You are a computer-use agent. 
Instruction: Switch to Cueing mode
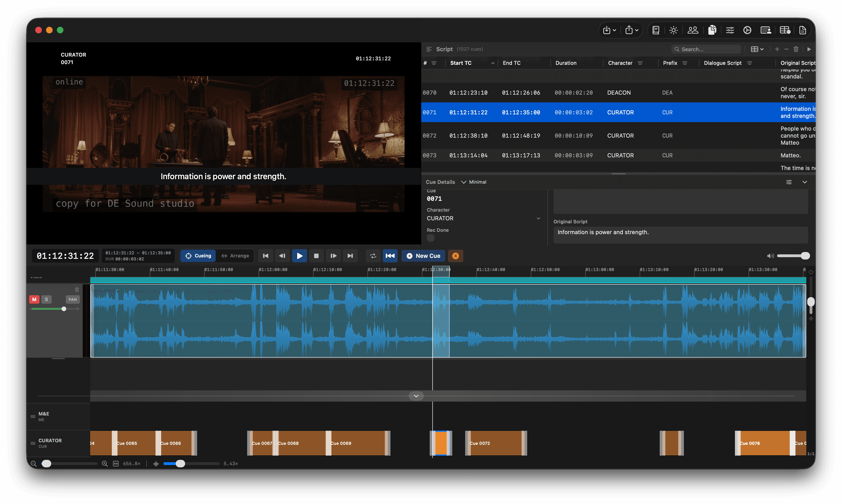[198, 256]
